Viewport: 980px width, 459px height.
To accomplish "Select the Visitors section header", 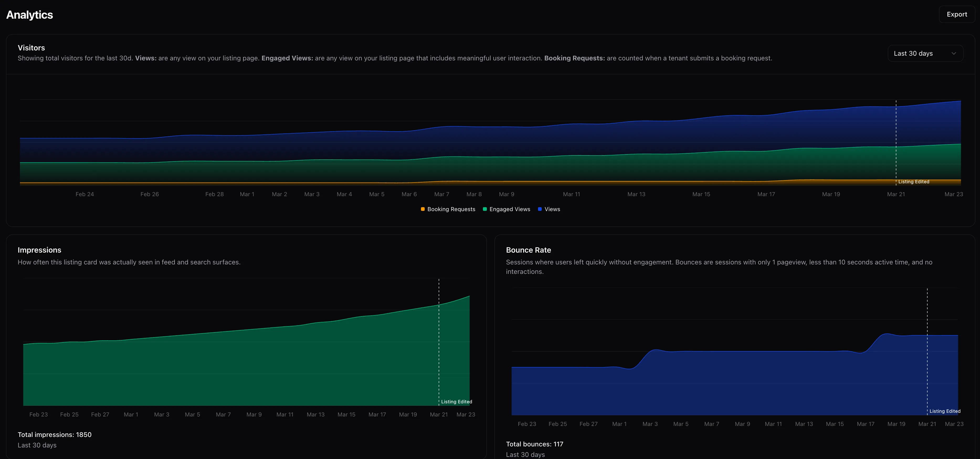I will 31,48.
